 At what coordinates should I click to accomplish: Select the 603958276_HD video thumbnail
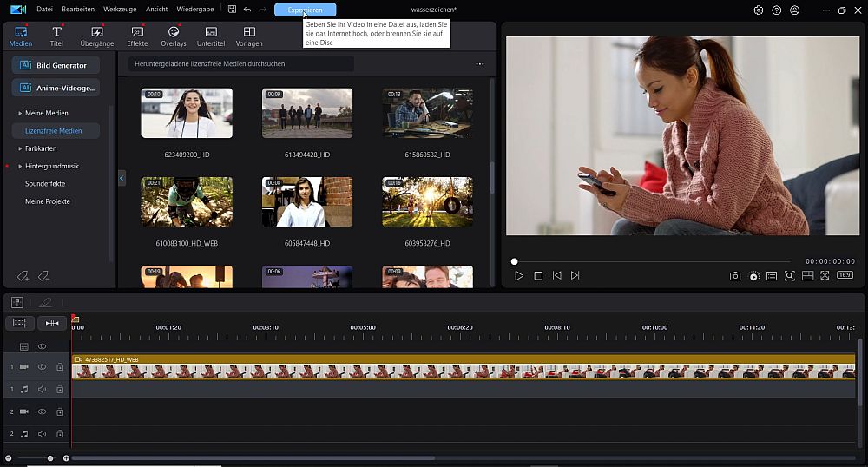[427, 201]
